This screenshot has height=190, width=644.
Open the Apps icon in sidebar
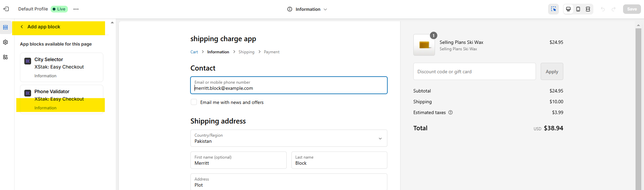pyautogui.click(x=5, y=57)
